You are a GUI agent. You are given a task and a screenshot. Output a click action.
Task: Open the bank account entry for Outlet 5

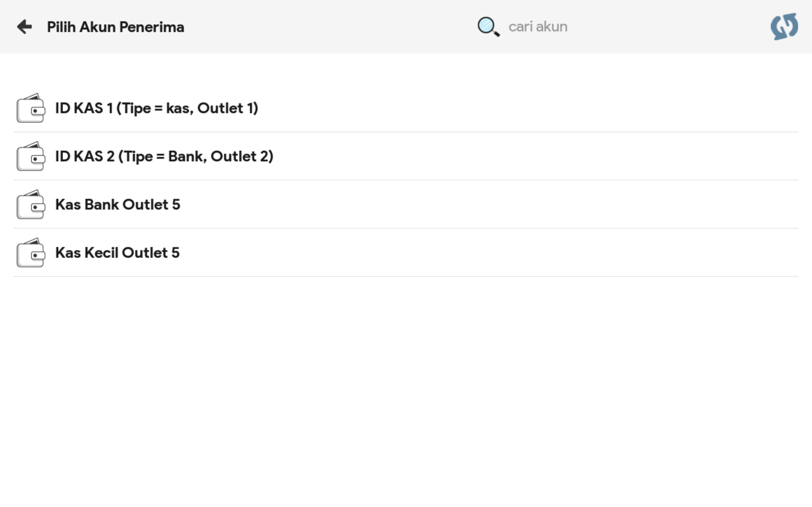(118, 205)
